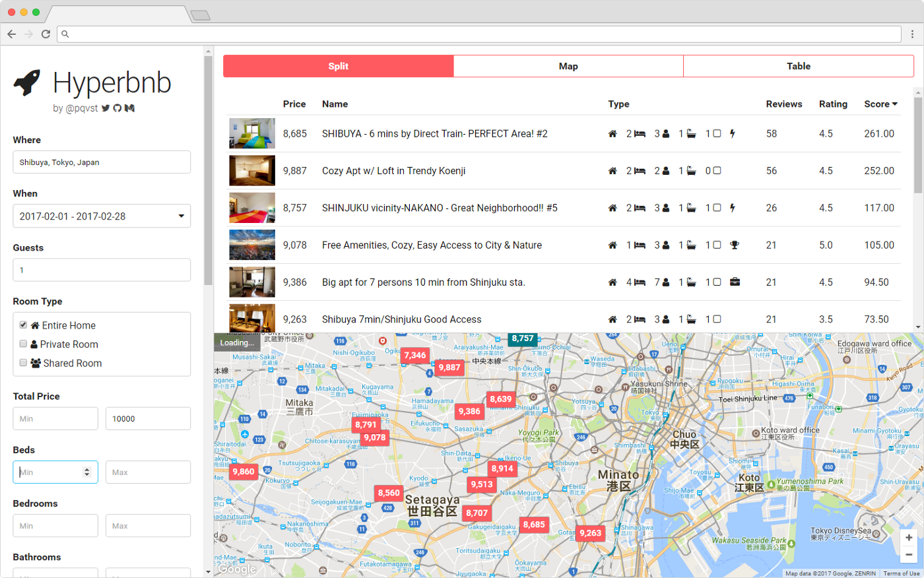Click the Bedrooms Max field
Viewport: 924px width, 578px height.
(x=148, y=526)
